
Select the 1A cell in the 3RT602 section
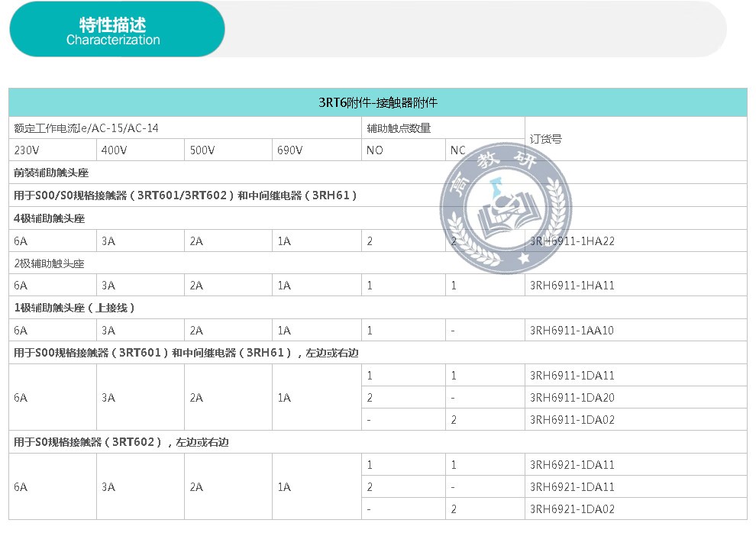click(x=317, y=487)
